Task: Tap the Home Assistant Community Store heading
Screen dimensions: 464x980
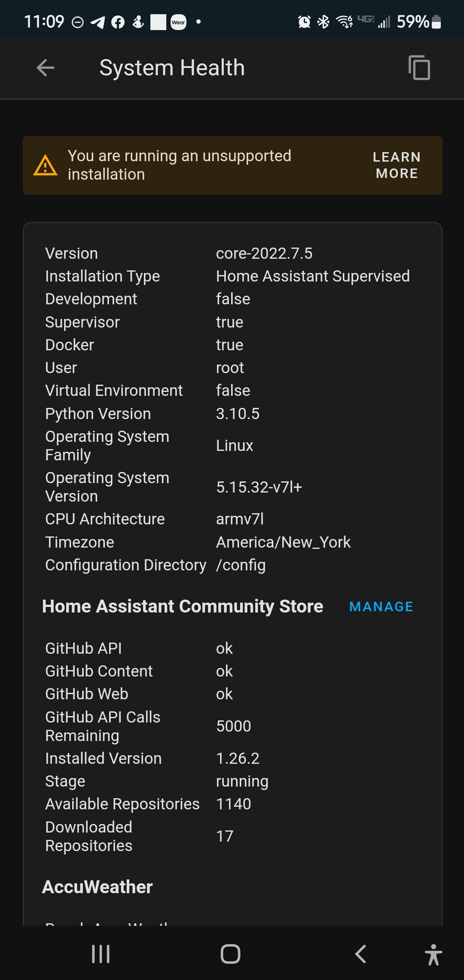Action: [183, 606]
